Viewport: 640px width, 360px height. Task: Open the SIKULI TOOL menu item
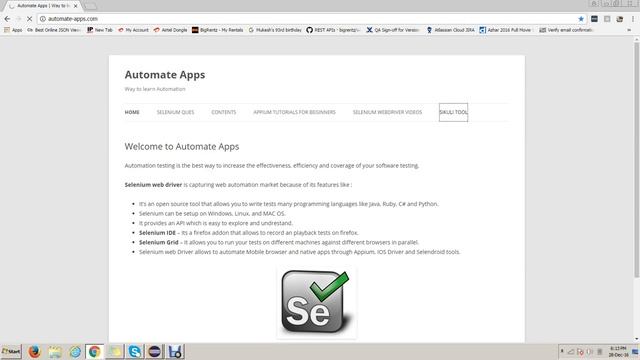[x=453, y=112]
